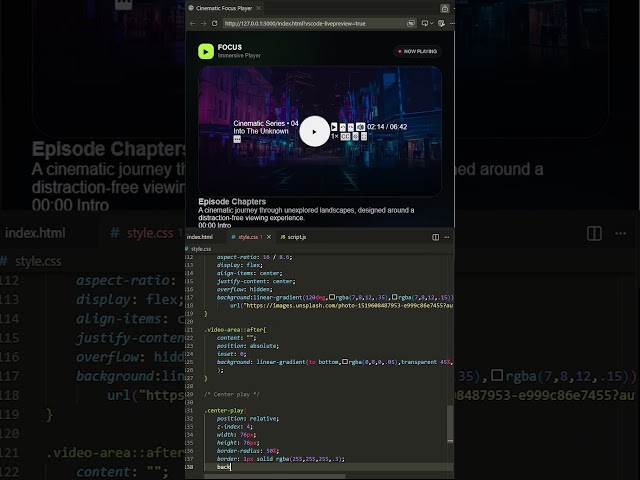The image size is (640, 480).
Task: Click the unsplash image URL line
Action: (341, 305)
